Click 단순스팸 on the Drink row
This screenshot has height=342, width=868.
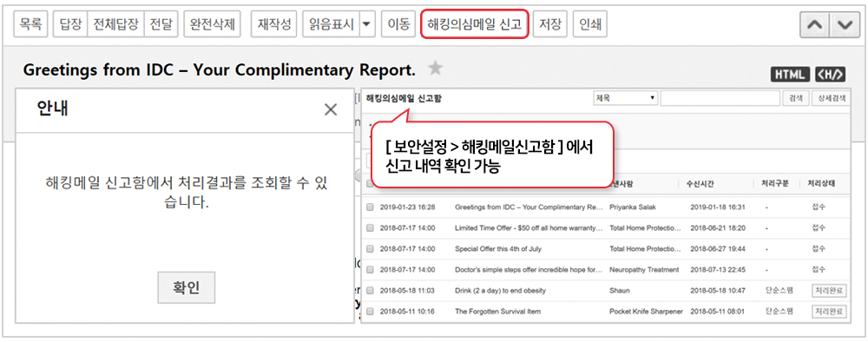[779, 291]
